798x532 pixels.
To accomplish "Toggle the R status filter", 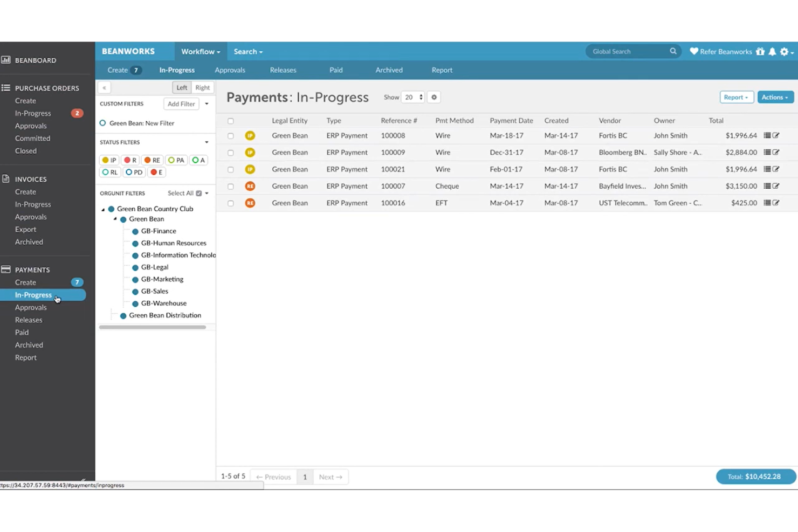I will (x=130, y=160).
